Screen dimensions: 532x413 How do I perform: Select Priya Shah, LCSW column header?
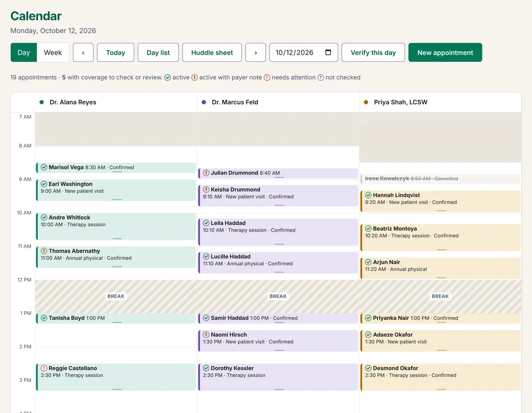pyautogui.click(x=440, y=102)
